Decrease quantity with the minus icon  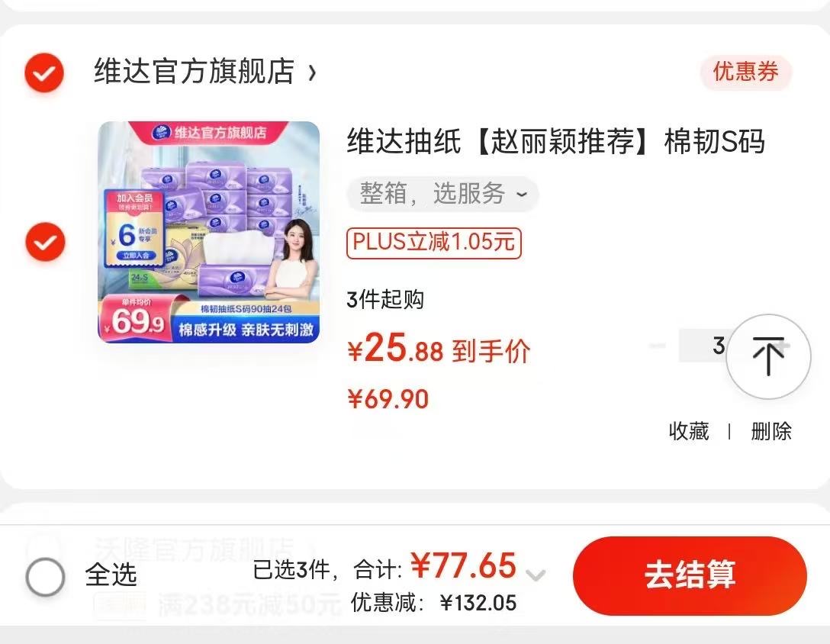coord(658,346)
